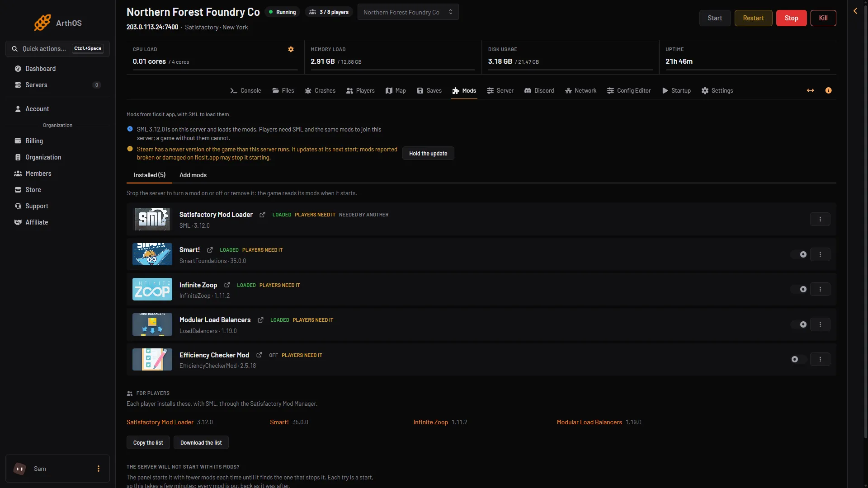The image size is (868, 488).
Task: Open Infinite Zoop external link icon
Action: coord(227,285)
